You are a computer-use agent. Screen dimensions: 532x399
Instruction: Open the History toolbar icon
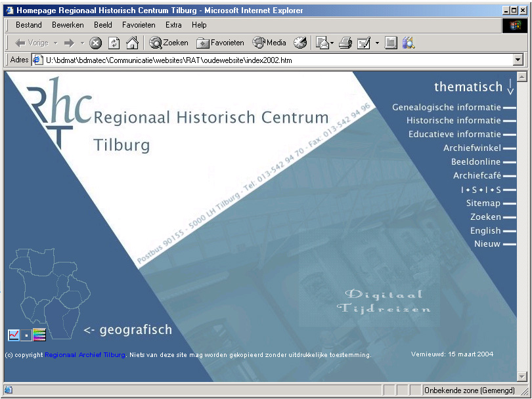[300, 43]
